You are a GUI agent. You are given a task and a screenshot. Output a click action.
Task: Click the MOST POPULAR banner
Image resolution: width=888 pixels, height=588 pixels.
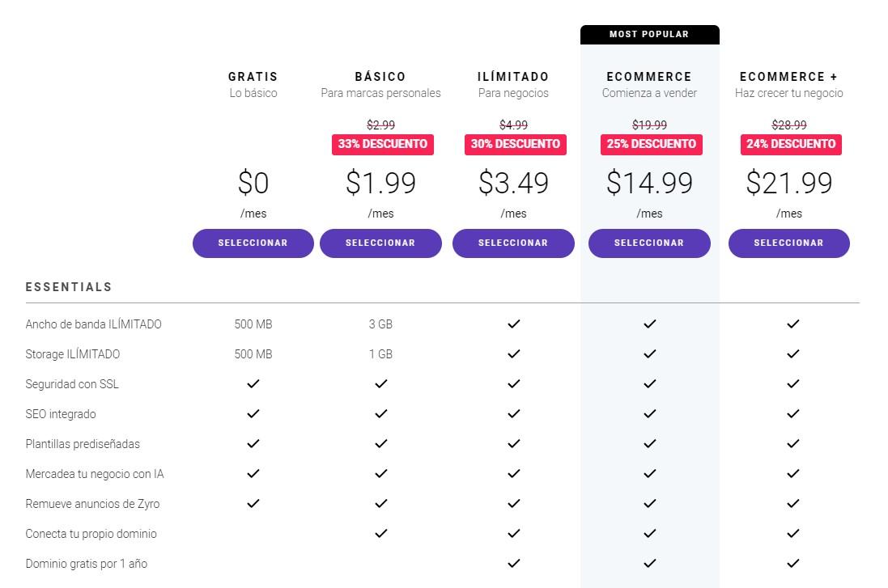tap(649, 34)
